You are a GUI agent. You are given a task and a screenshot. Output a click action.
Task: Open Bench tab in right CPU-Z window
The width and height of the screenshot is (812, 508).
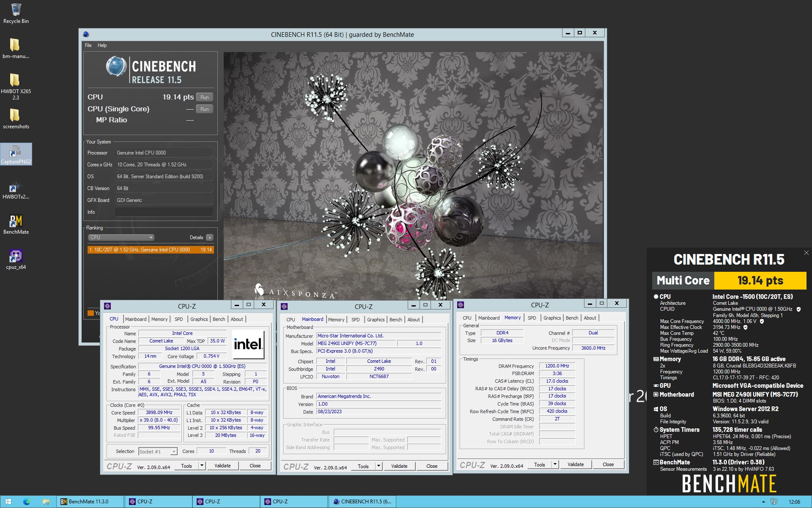572,318
